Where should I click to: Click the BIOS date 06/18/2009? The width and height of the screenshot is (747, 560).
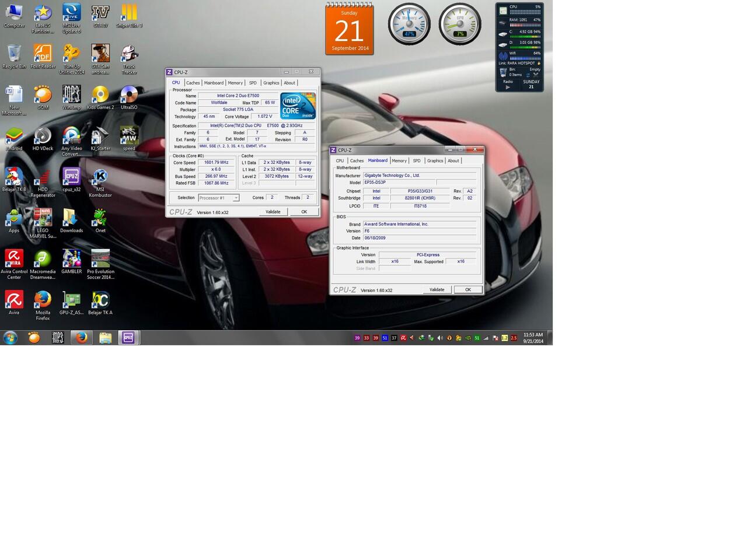tap(420, 238)
